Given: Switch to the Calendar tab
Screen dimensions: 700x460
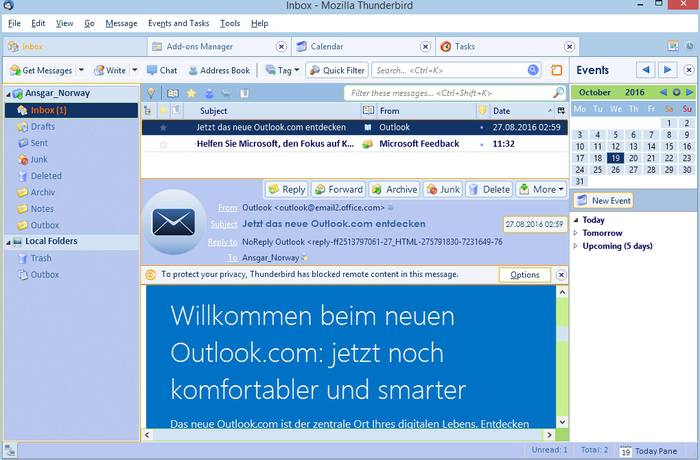Looking at the screenshot, I should coord(362,46).
